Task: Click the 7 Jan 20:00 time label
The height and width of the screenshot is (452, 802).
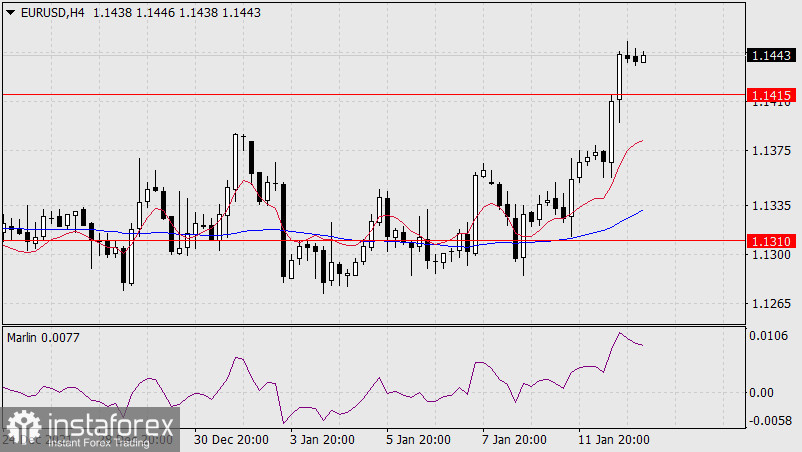Action: pyautogui.click(x=514, y=440)
